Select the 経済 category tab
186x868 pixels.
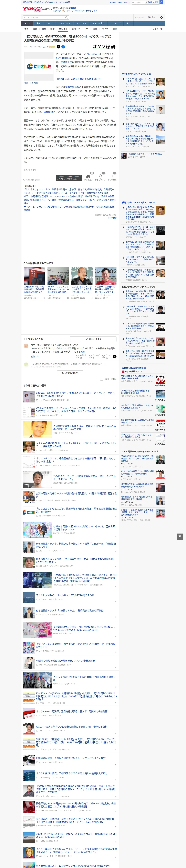(52, 29)
